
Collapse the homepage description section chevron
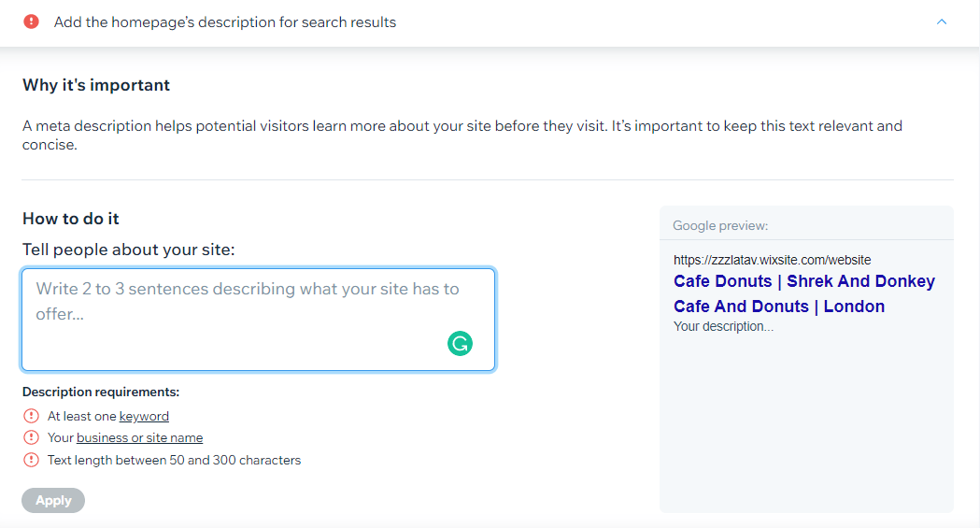click(x=942, y=21)
